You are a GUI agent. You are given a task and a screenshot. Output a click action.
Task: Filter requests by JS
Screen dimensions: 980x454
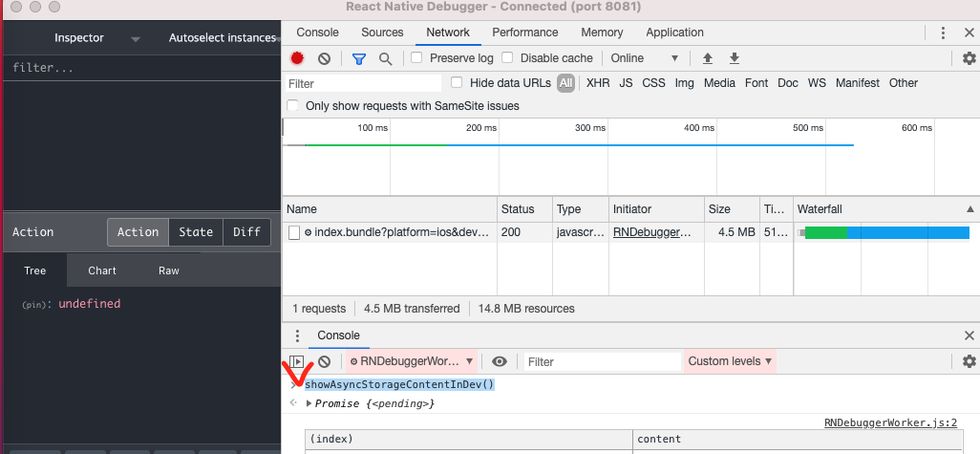pos(627,83)
